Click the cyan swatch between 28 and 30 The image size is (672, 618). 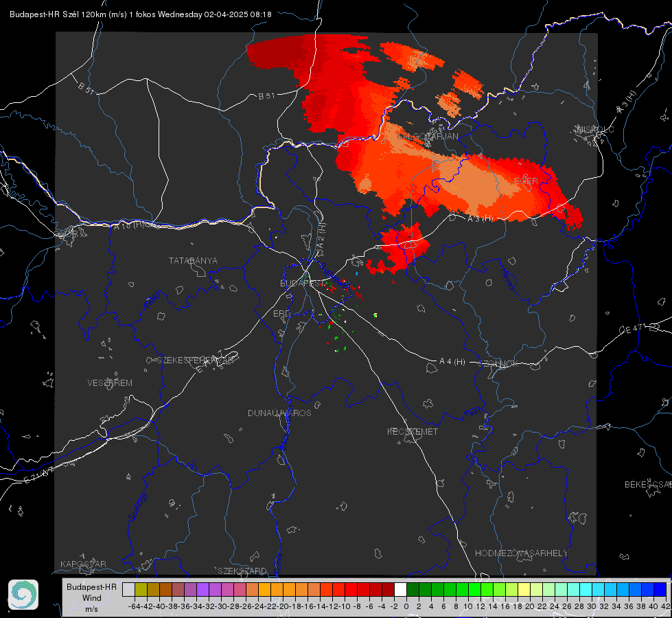pos(586,590)
